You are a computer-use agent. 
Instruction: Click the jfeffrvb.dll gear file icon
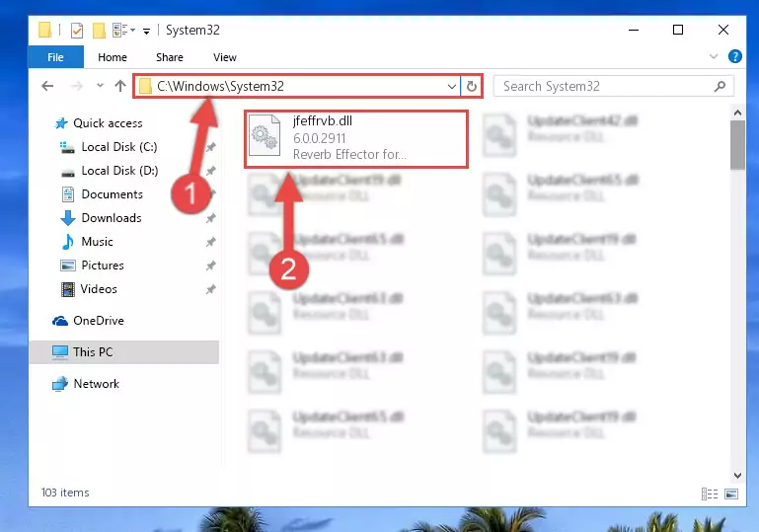[x=265, y=135]
